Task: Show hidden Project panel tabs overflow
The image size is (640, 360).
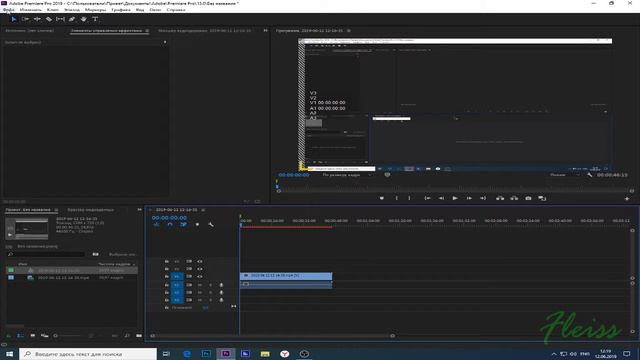Action: click(140, 210)
